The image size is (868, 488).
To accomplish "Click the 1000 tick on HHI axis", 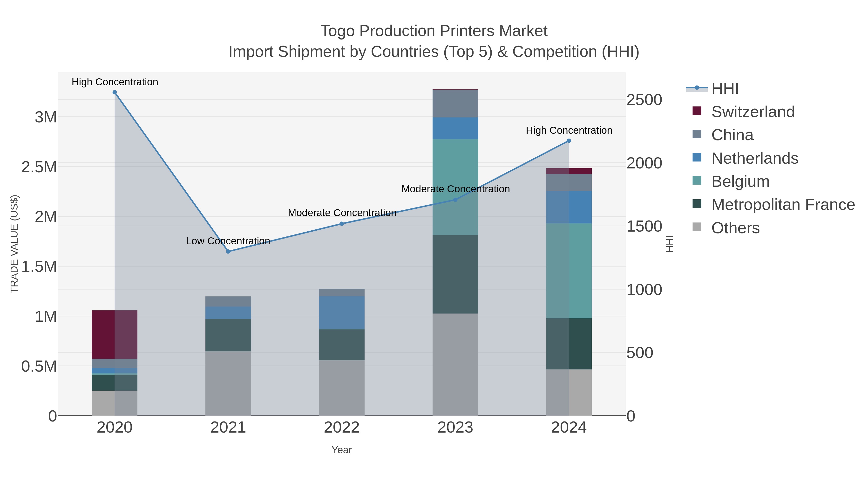I will click(644, 290).
